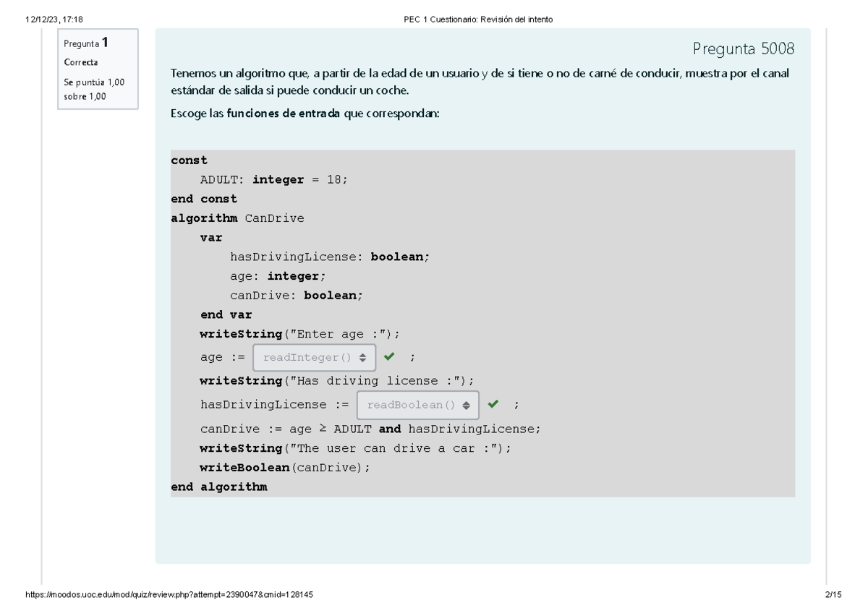
Task: Select the Pregunta 1 navigation box
Action: 98,67
